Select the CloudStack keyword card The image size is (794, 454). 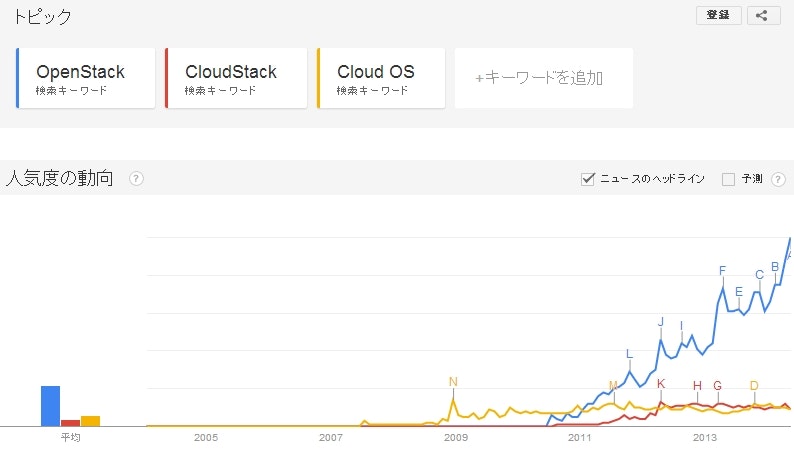point(236,78)
